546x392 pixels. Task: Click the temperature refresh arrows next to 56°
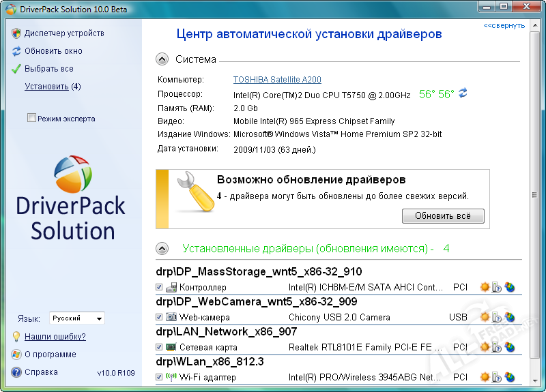pyautogui.click(x=463, y=93)
